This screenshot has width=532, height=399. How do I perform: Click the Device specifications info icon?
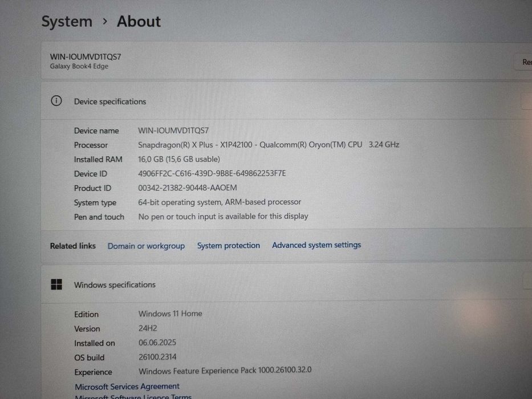(56, 101)
